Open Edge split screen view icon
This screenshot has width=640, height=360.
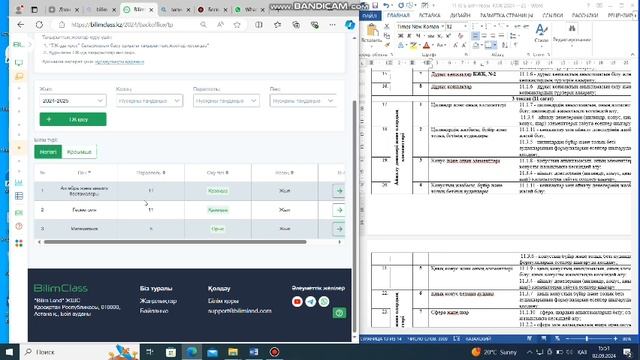259,25
